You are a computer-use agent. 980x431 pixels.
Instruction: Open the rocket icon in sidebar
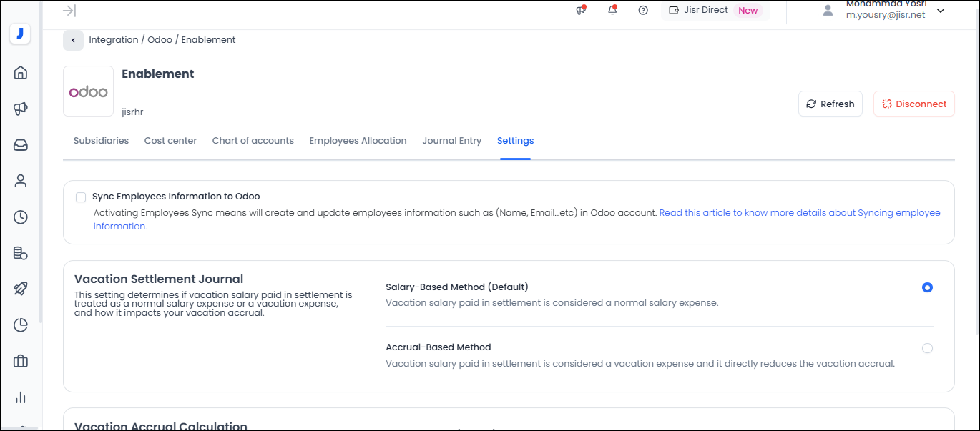point(21,289)
